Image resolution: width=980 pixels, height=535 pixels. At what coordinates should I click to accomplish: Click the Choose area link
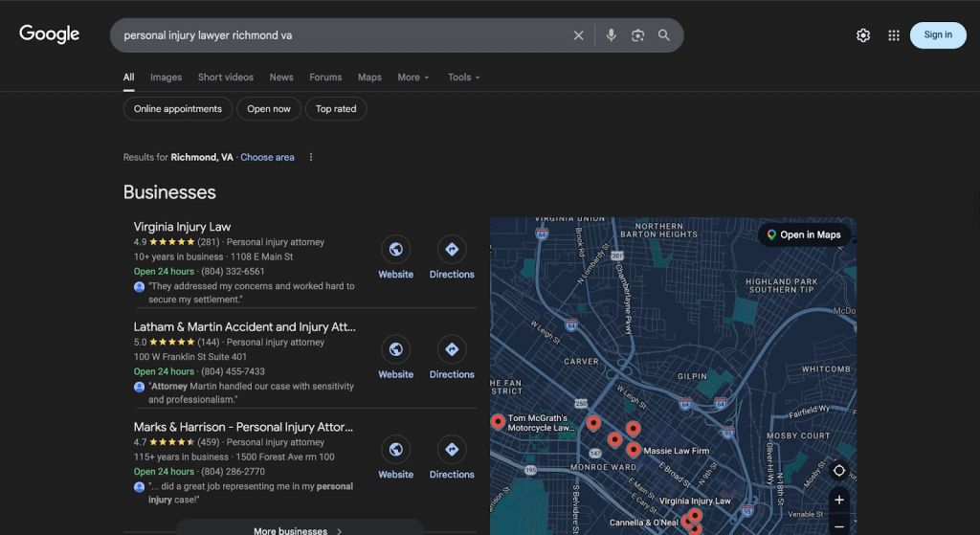tap(267, 158)
